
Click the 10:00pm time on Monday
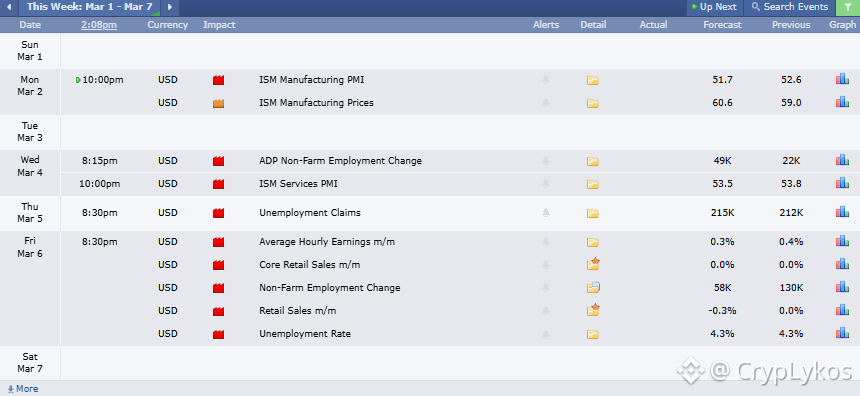point(103,80)
